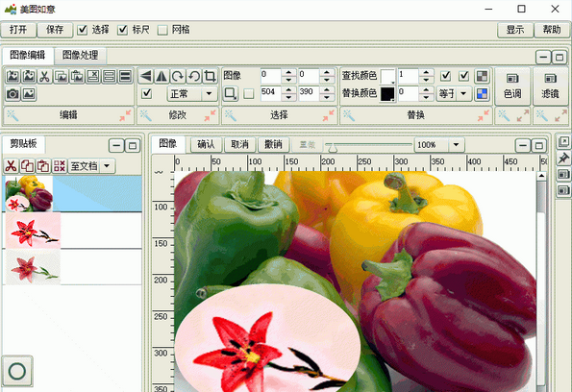
Task: Open the 色调 tool button
Action: point(512,86)
